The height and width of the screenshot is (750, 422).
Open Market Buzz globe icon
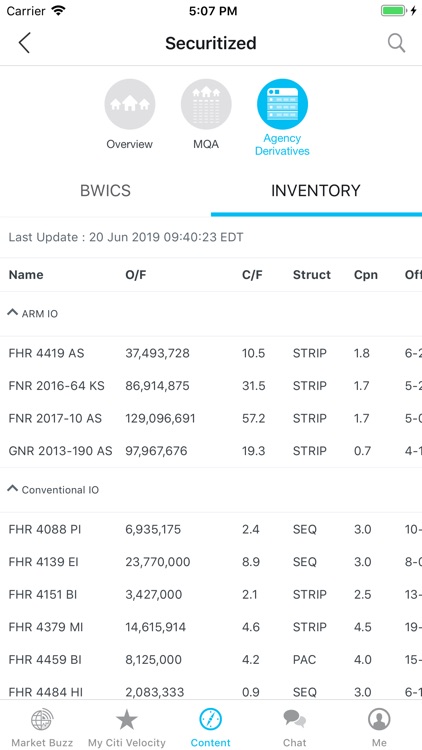click(x=42, y=720)
